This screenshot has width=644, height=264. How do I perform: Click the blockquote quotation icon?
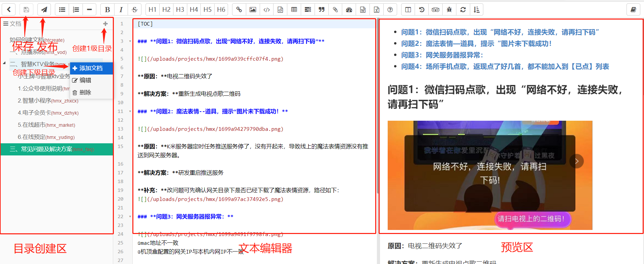point(322,9)
